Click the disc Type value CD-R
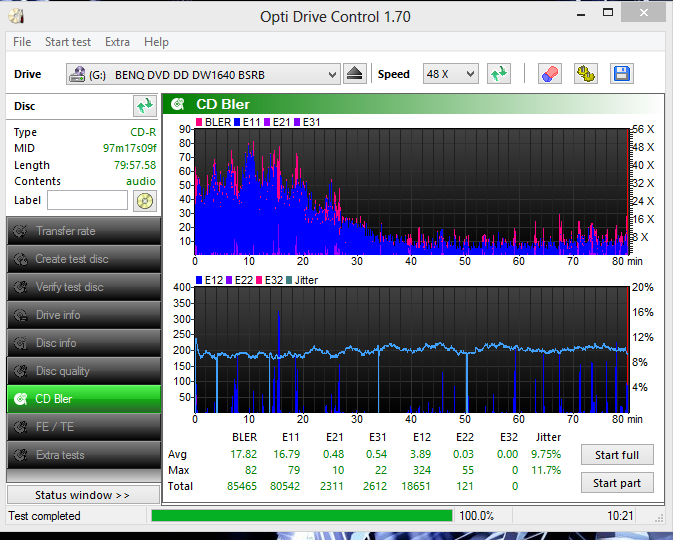This screenshot has width=673, height=540. point(143,132)
